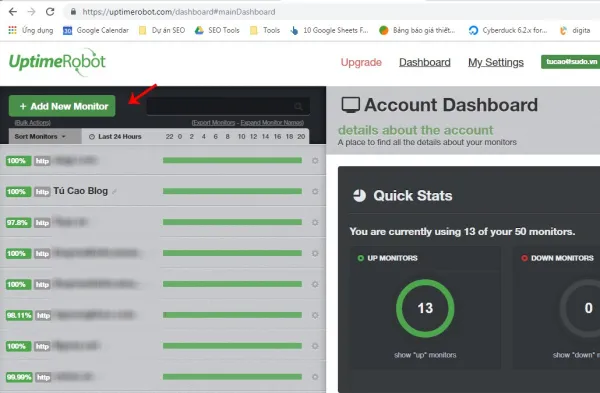The width and height of the screenshot is (600, 393).
Task: Select the Tú Cao Blog monitor name
Action: 81,191
